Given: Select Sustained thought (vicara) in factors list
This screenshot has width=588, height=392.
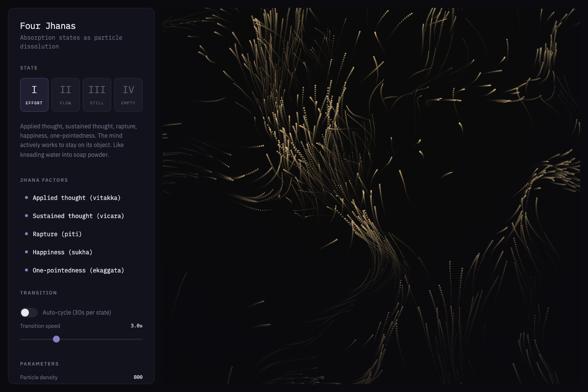Looking at the screenshot, I should (78, 216).
